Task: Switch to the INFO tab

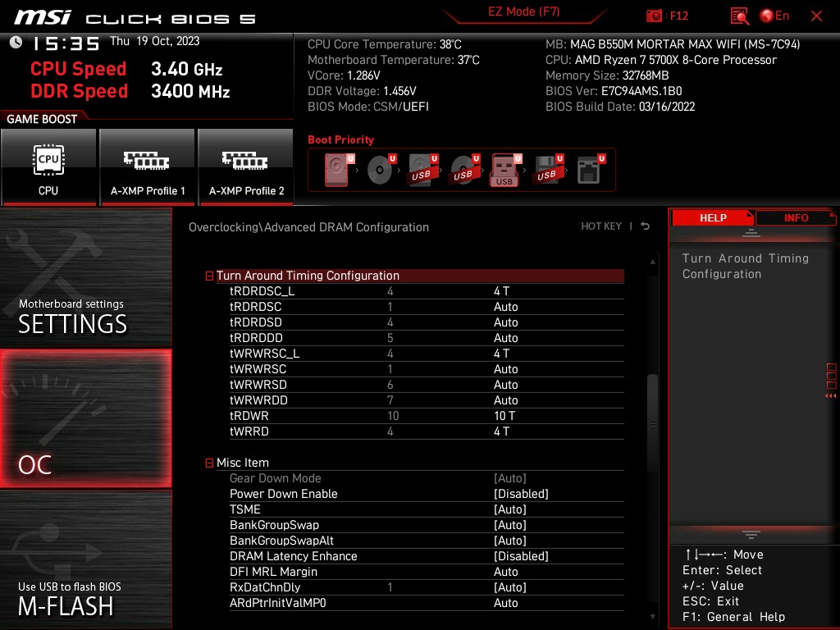Action: 796,218
